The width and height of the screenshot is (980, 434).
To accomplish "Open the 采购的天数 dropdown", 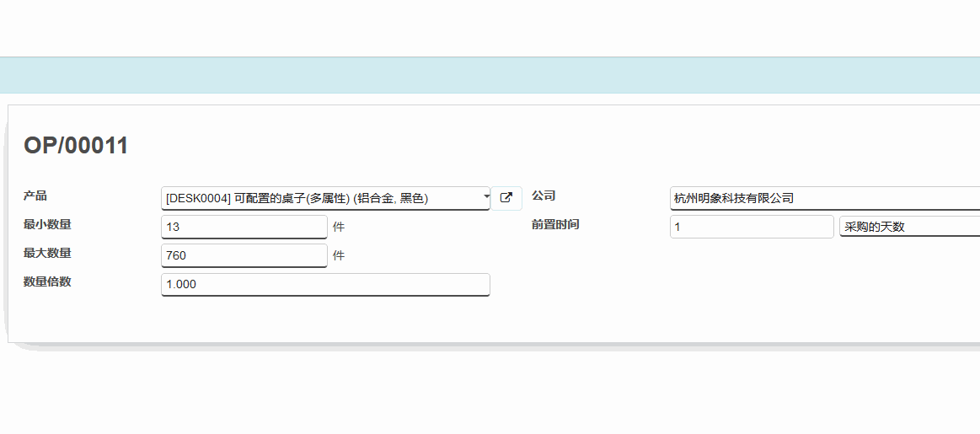I will pyautogui.click(x=909, y=227).
